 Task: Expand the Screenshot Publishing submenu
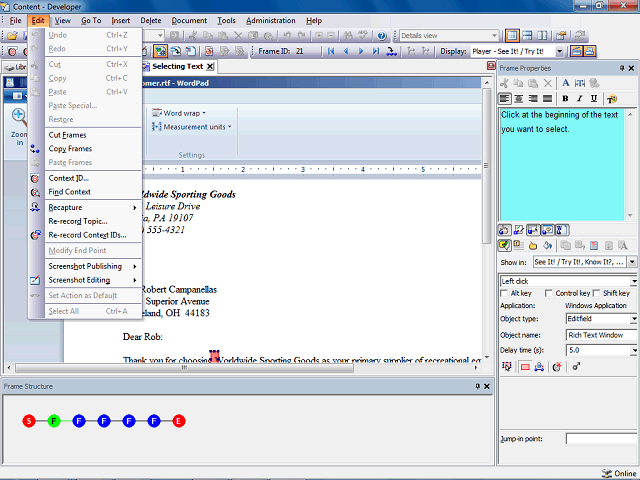pos(93,266)
